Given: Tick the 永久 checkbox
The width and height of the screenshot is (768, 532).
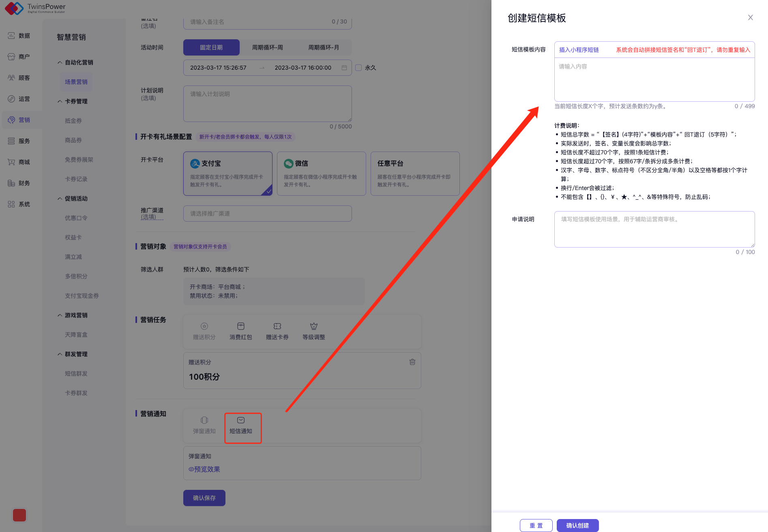Looking at the screenshot, I should tap(358, 68).
